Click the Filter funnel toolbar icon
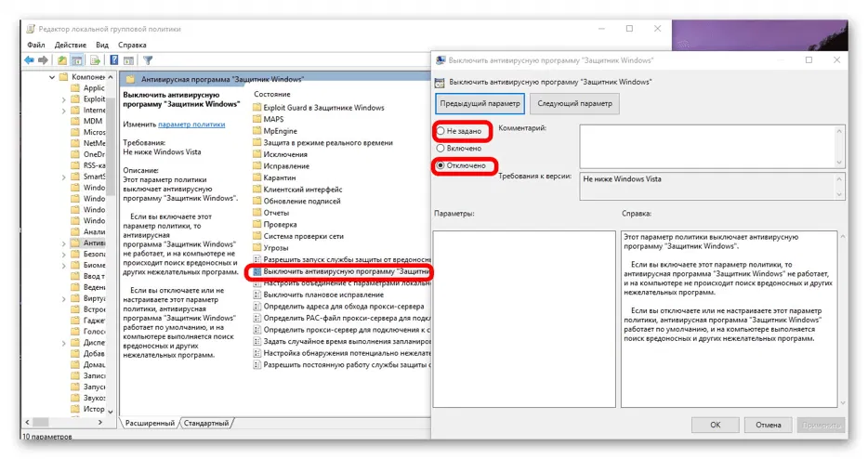This screenshot has height=459, width=868. (x=148, y=60)
